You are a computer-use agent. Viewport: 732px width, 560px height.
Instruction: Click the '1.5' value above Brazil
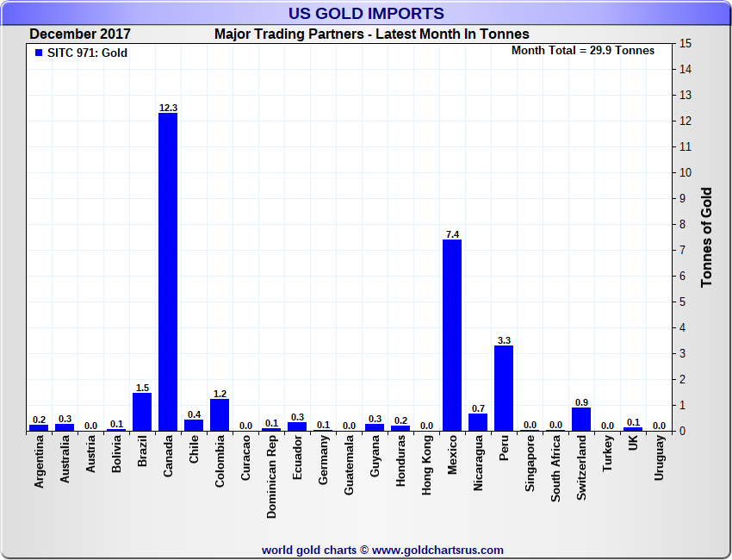coord(142,388)
